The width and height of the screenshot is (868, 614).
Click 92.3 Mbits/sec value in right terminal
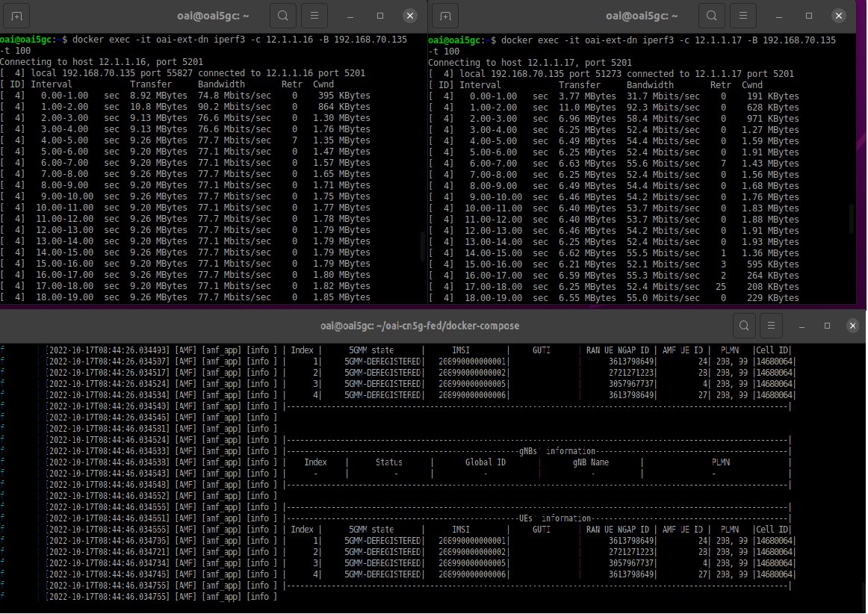click(663, 107)
